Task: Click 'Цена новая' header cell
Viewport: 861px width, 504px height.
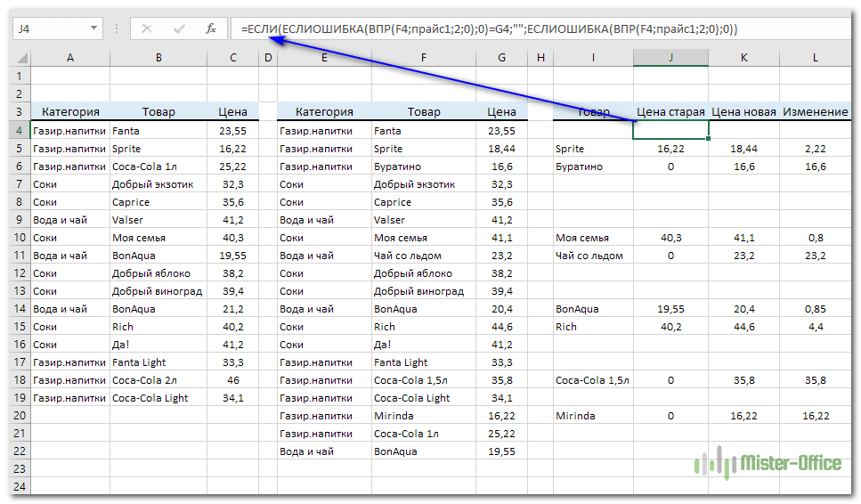Action: (743, 112)
